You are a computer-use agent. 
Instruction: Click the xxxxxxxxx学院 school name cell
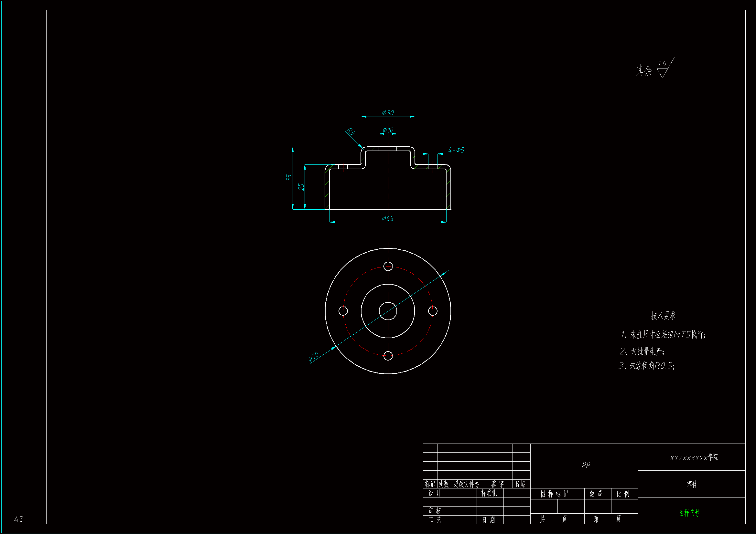click(694, 457)
